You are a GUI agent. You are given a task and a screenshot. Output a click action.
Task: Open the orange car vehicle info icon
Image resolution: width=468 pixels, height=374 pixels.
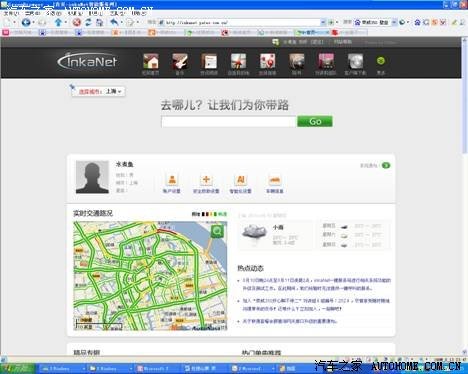(x=275, y=180)
